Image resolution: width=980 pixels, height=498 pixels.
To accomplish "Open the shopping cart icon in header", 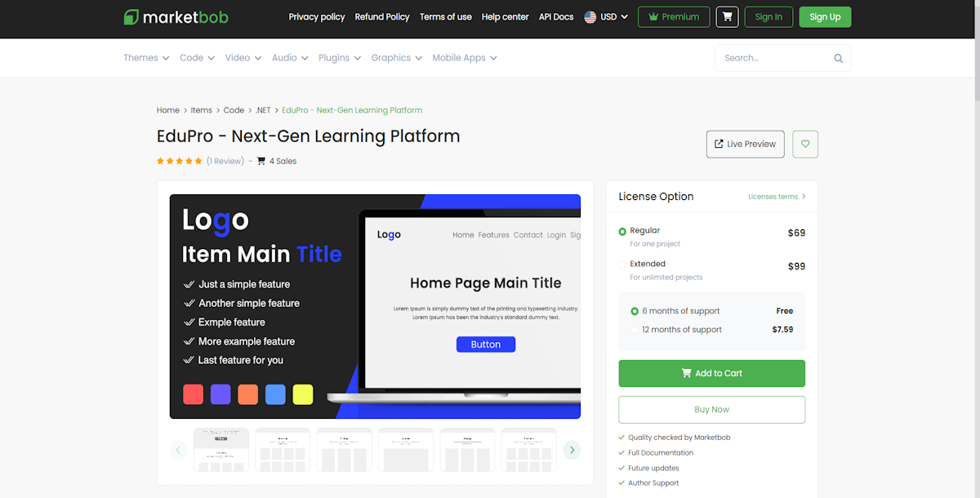I will pos(726,17).
